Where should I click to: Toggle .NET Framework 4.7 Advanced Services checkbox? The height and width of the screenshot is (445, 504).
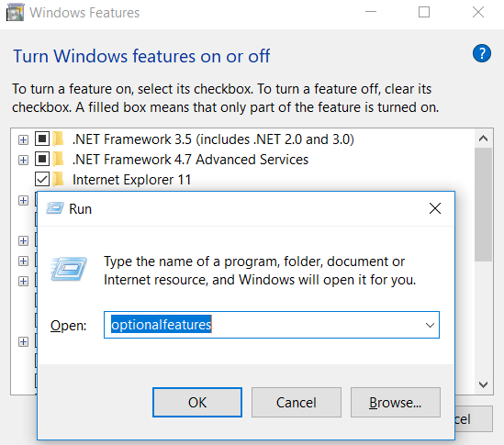(42, 160)
